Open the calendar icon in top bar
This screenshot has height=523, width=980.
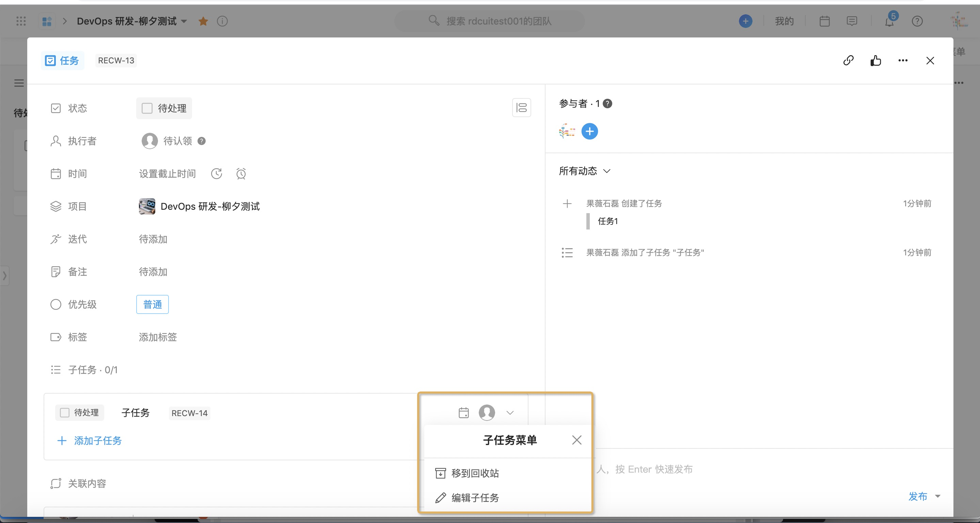tap(824, 21)
